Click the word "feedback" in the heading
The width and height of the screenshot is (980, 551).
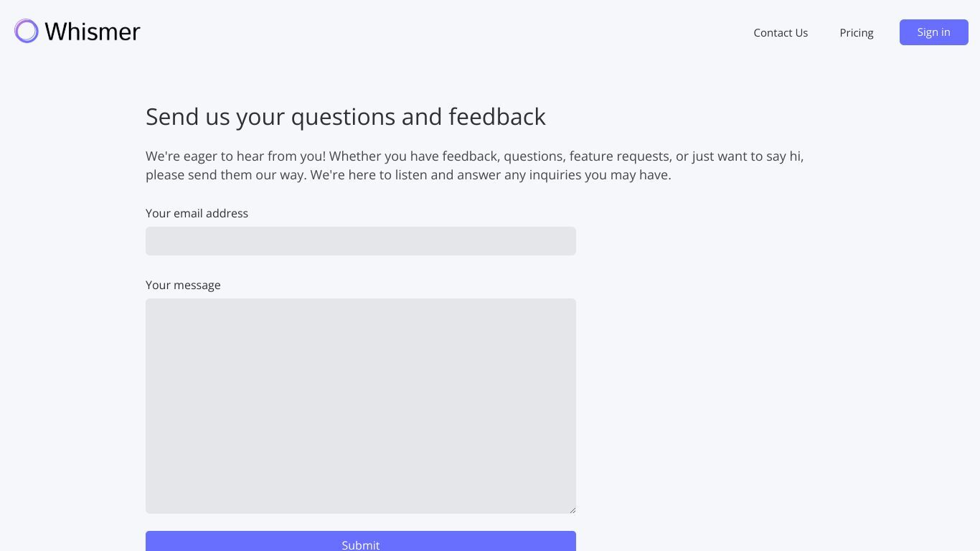coord(497,116)
